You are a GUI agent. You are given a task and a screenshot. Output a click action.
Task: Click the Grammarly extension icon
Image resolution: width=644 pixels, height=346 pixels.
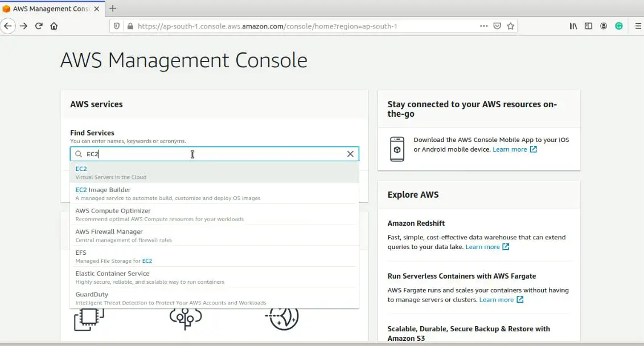click(x=619, y=26)
